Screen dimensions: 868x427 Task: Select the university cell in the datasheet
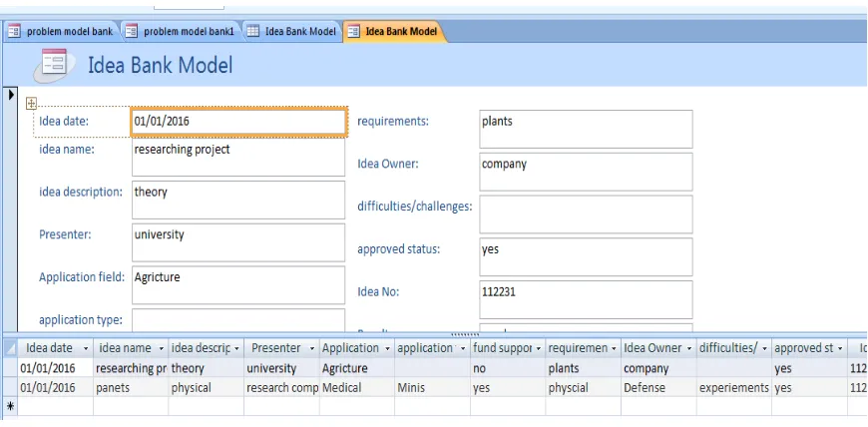pyautogui.click(x=281, y=368)
